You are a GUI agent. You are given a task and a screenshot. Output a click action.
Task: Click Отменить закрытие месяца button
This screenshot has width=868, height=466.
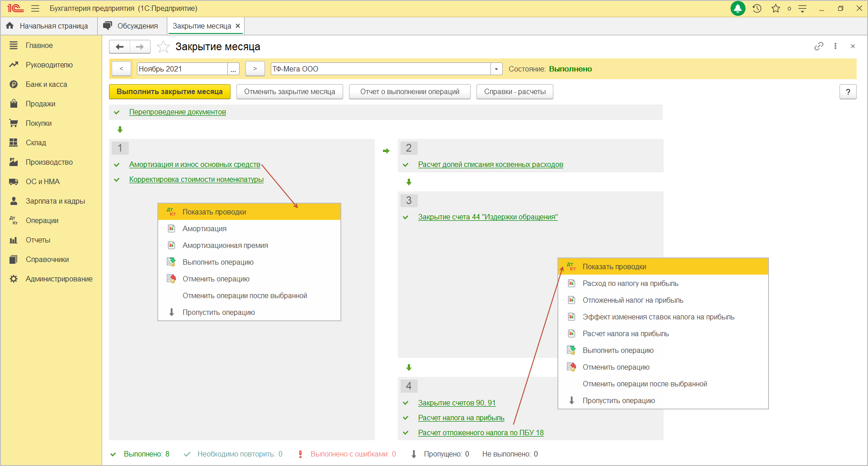pos(289,91)
